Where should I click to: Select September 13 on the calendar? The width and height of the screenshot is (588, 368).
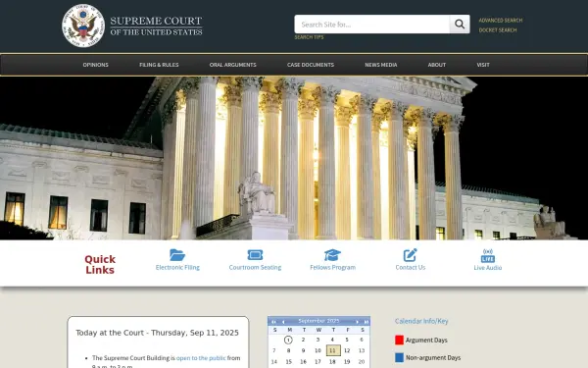pos(362,350)
